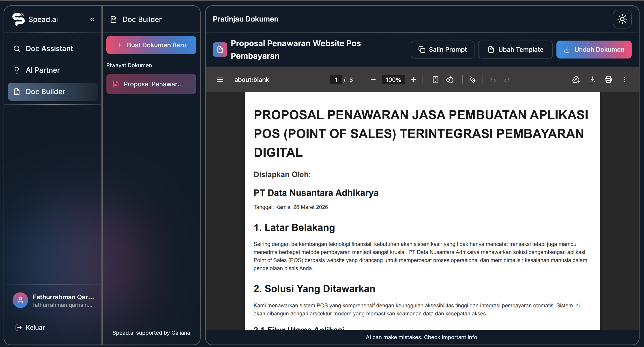Screen dimensions: 644x347
Task: Open the three-dot more options menu
Action: click(624, 80)
